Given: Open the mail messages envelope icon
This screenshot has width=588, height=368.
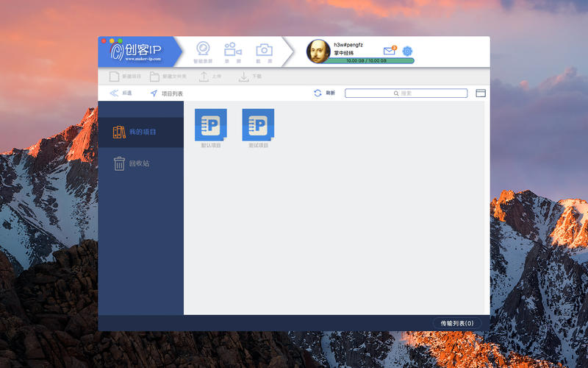Looking at the screenshot, I should (x=390, y=50).
